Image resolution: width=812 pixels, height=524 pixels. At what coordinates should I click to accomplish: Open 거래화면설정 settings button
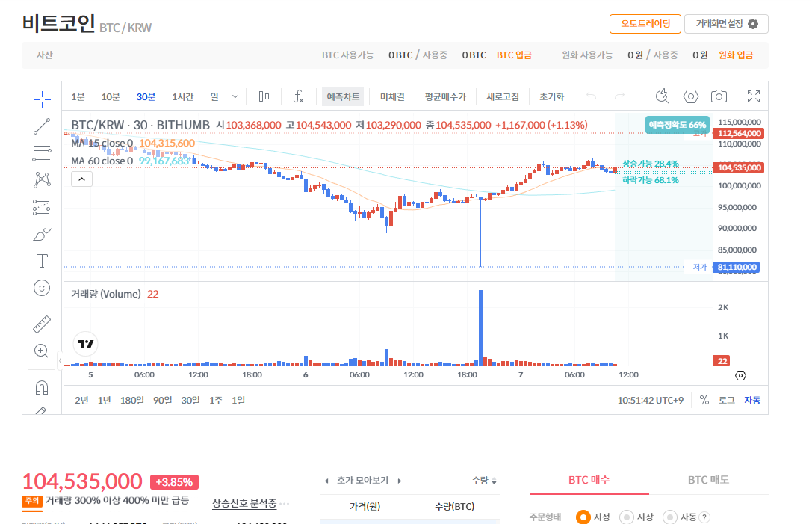tap(726, 24)
